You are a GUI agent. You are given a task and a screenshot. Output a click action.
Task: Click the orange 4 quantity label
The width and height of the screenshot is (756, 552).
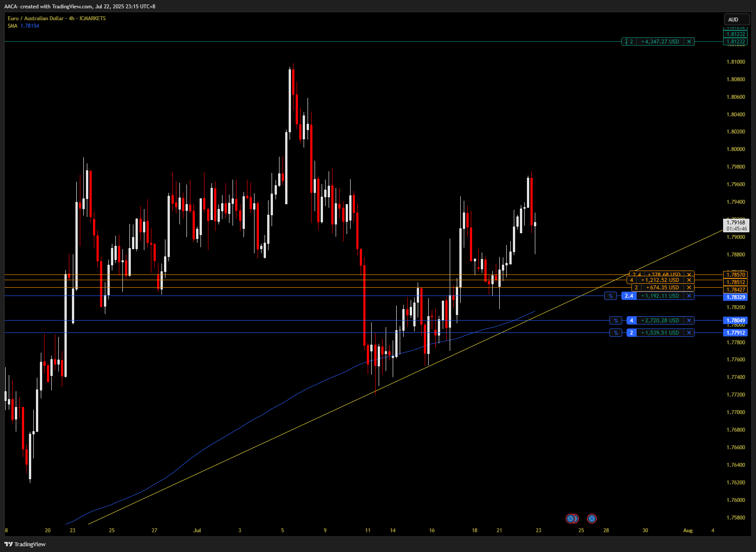[631, 280]
